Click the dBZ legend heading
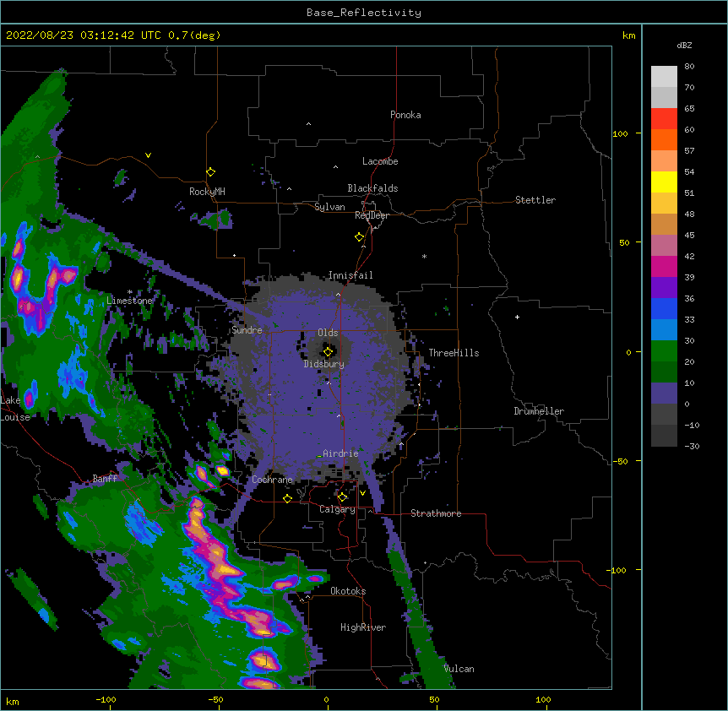This screenshot has height=711, width=728. pos(684,45)
